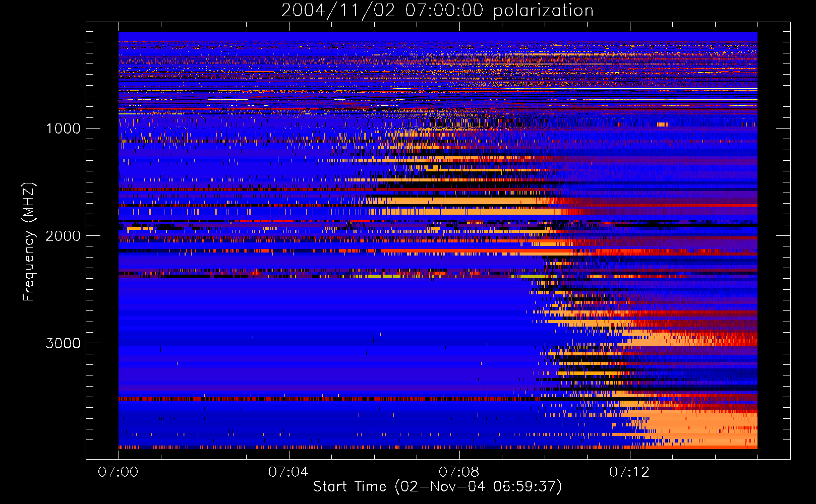Screen dimensions: 816x504
Task: Click the 07:04 time tick label
Action: click(288, 472)
